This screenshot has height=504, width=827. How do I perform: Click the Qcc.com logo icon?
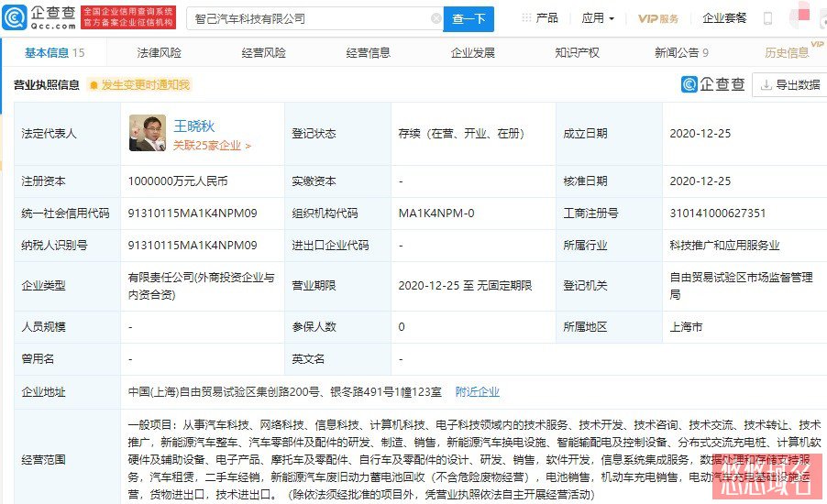coord(15,17)
